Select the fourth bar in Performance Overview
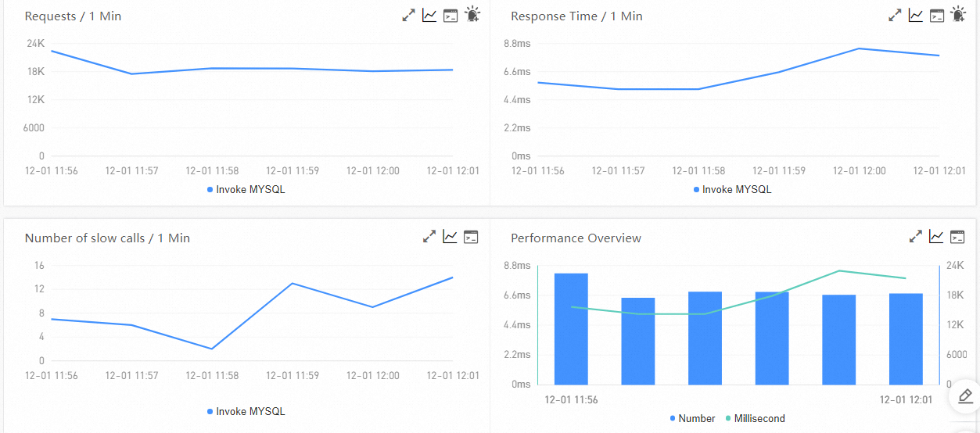 click(772, 338)
